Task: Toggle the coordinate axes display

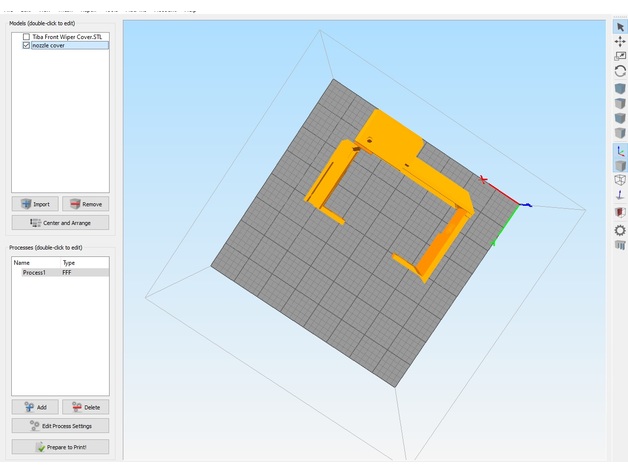Action: [620, 151]
